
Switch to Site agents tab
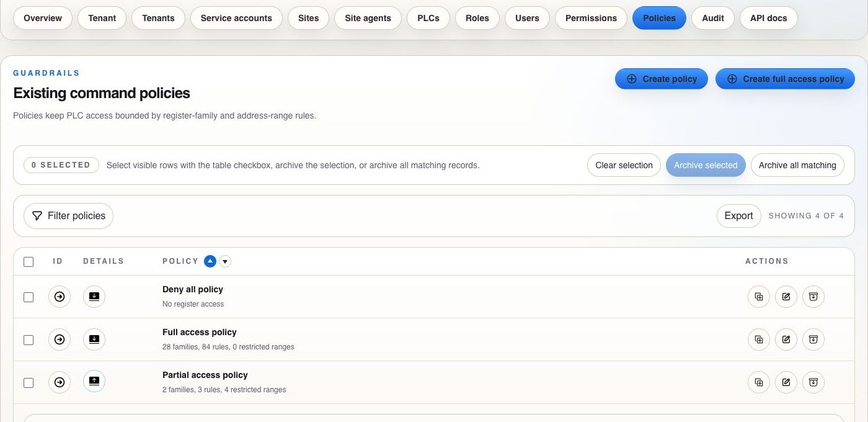pyautogui.click(x=368, y=18)
